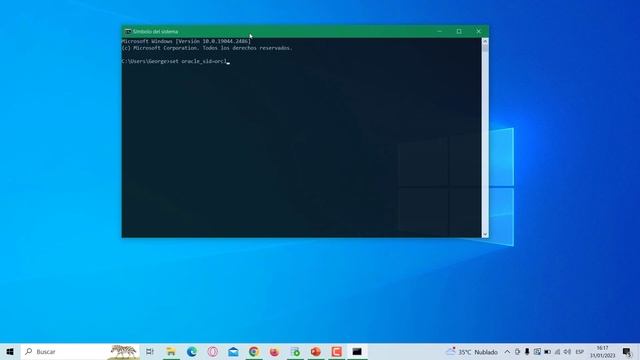Open the Camtasia recorder taskbar icon
The image size is (640, 360).
pyautogui.click(x=336, y=351)
